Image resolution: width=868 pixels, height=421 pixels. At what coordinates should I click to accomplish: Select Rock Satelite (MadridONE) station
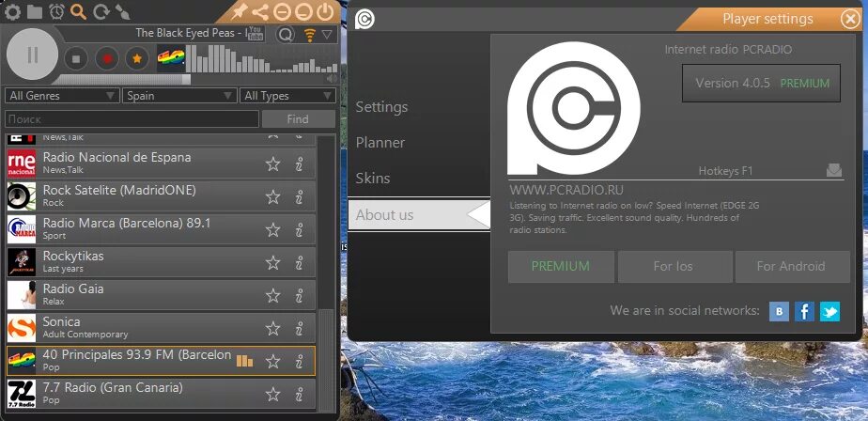tap(161, 196)
